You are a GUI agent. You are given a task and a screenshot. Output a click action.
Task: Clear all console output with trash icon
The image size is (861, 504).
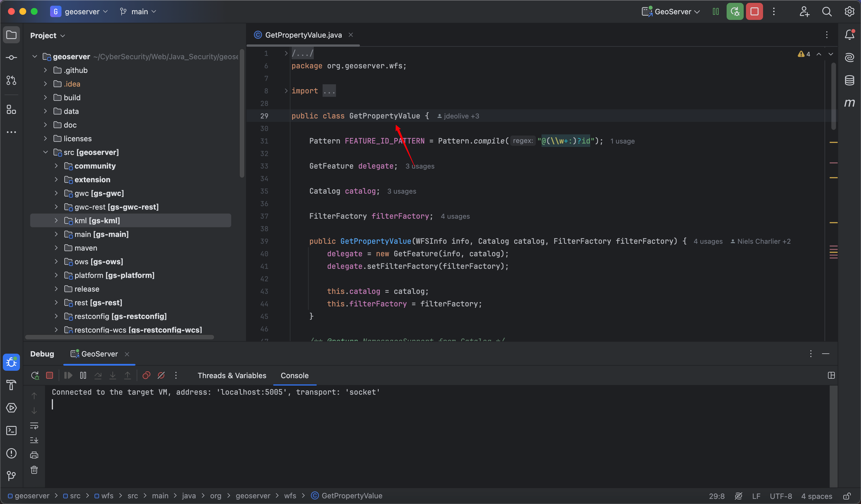click(x=34, y=470)
